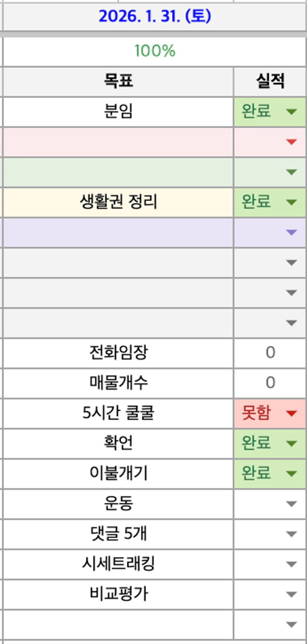Select the 매물개수 value cell showing 0
This screenshot has width=307, height=644.
tap(270, 383)
